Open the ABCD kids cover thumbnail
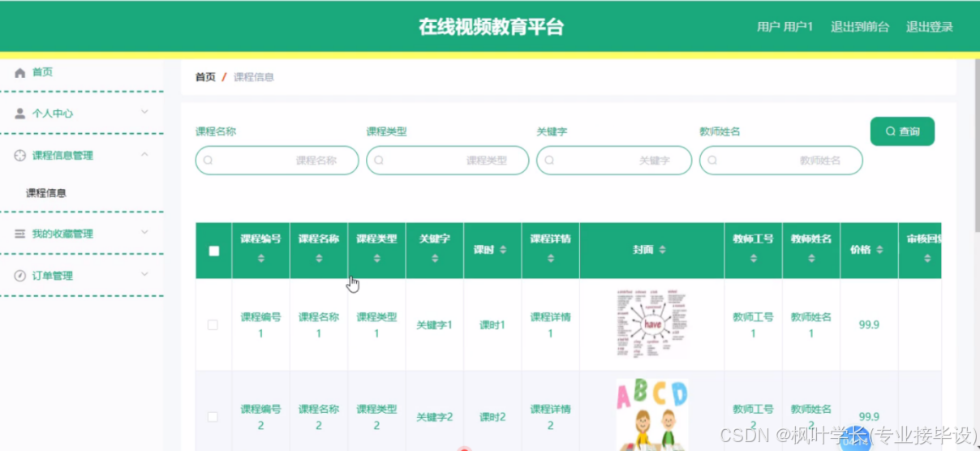 (652, 415)
